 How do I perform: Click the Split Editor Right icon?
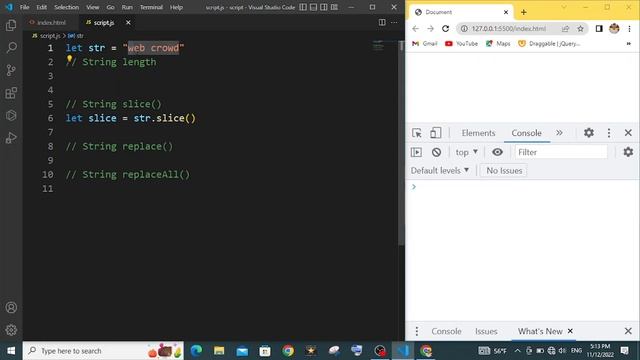[x=382, y=22]
